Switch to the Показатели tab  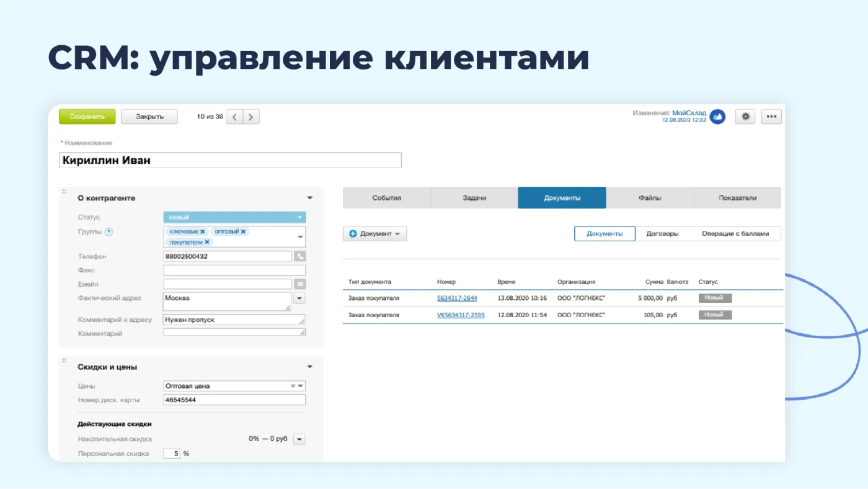click(737, 198)
